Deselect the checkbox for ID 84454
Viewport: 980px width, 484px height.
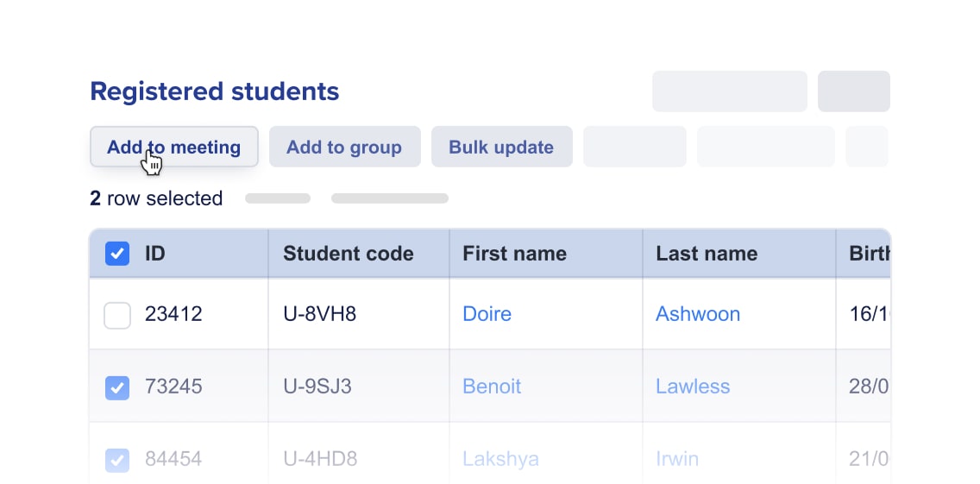point(117,459)
